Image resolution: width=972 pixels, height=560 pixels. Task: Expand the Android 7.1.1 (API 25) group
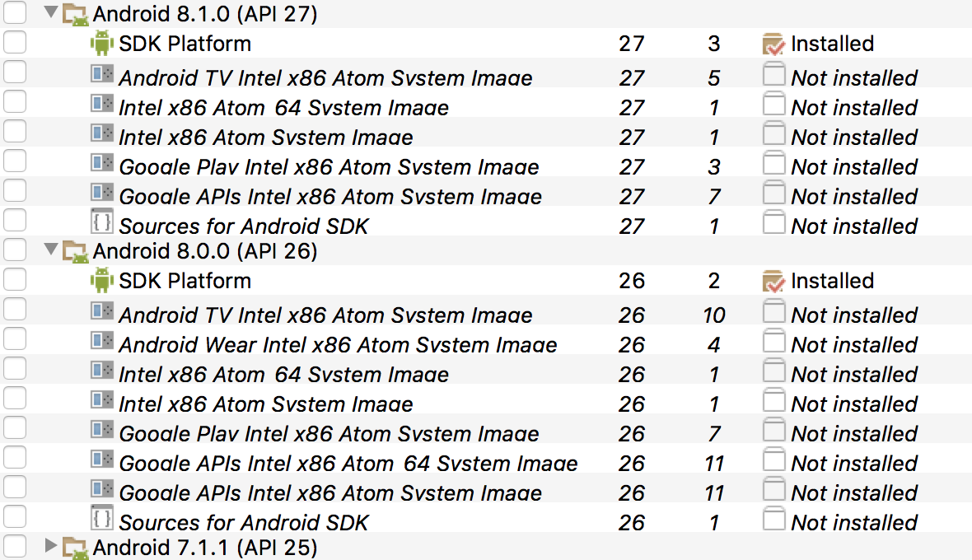point(51,546)
